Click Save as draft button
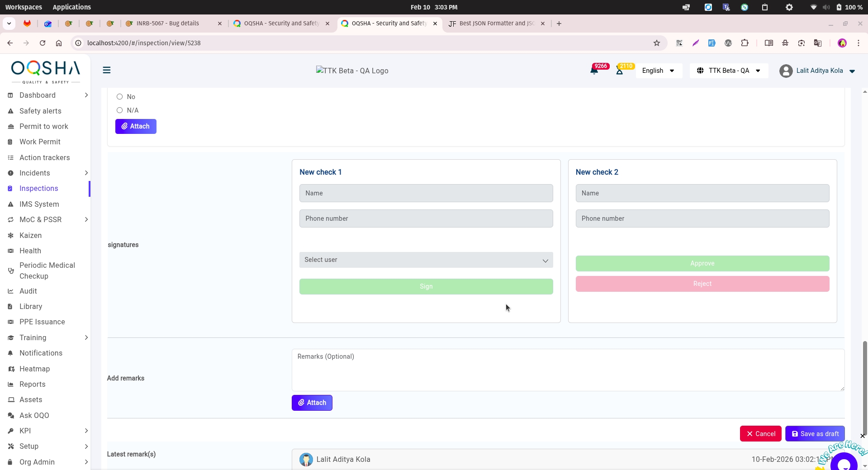Image resolution: width=868 pixels, height=470 pixels. (x=815, y=434)
